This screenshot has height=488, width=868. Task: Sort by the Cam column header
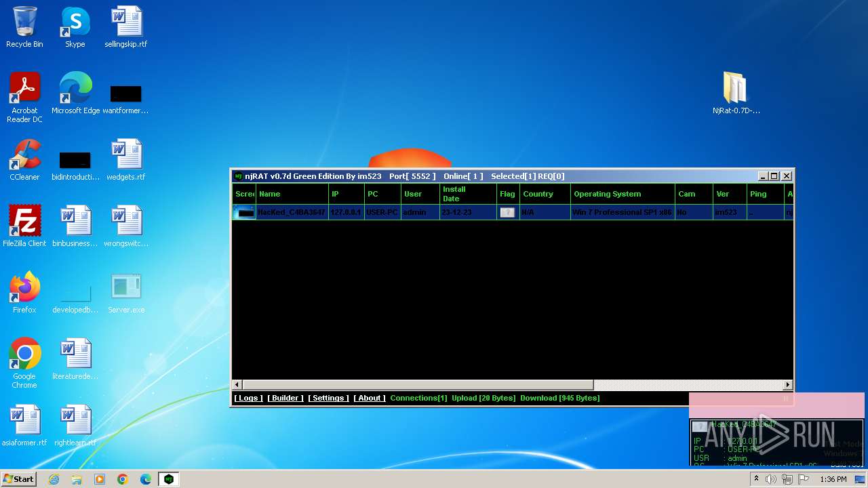[693, 194]
